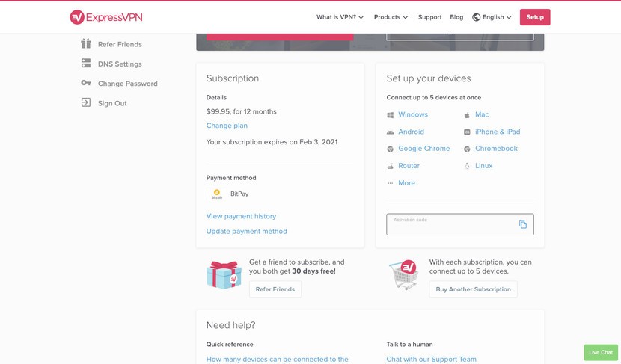Click Update payment method link
This screenshot has width=621, height=364.
click(x=246, y=231)
